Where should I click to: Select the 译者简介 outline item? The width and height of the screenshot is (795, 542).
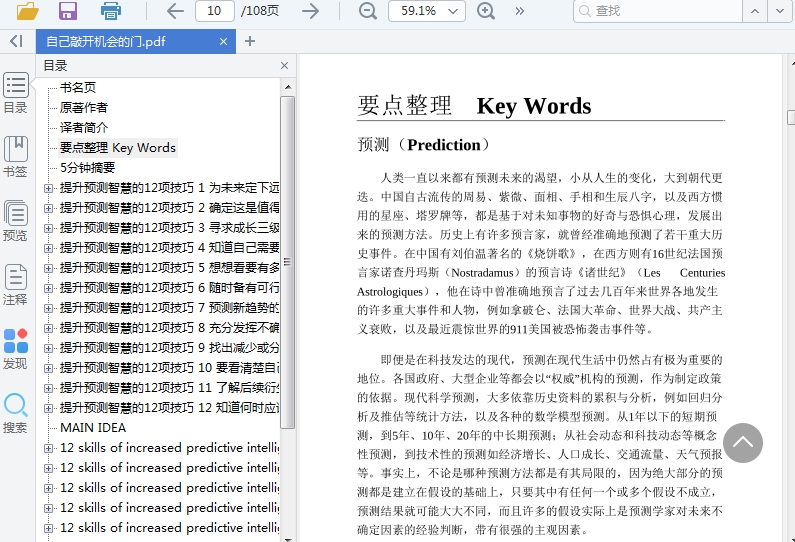point(84,127)
